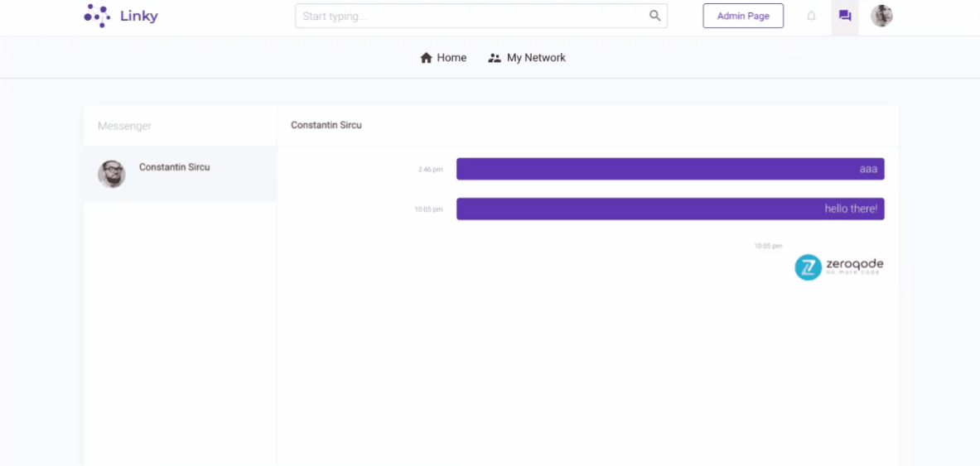Image resolution: width=980 pixels, height=466 pixels.
Task: Click the Home house icon
Action: [x=427, y=58]
